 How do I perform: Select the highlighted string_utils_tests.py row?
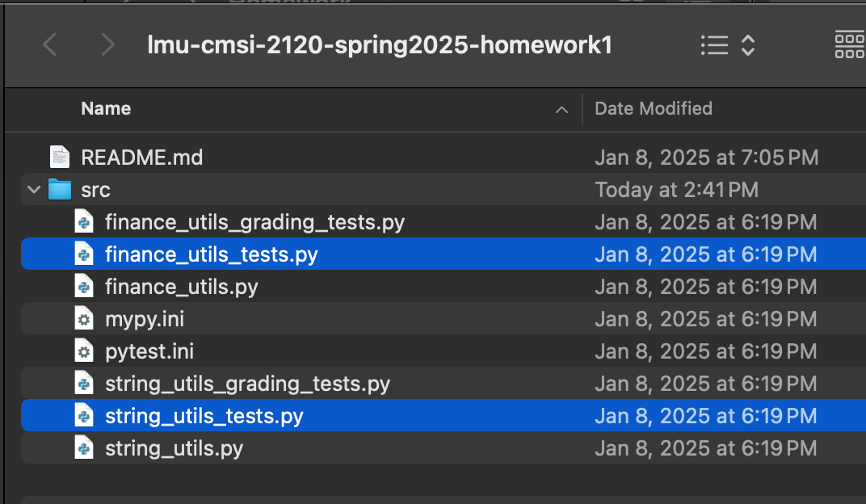pyautogui.click(x=444, y=416)
